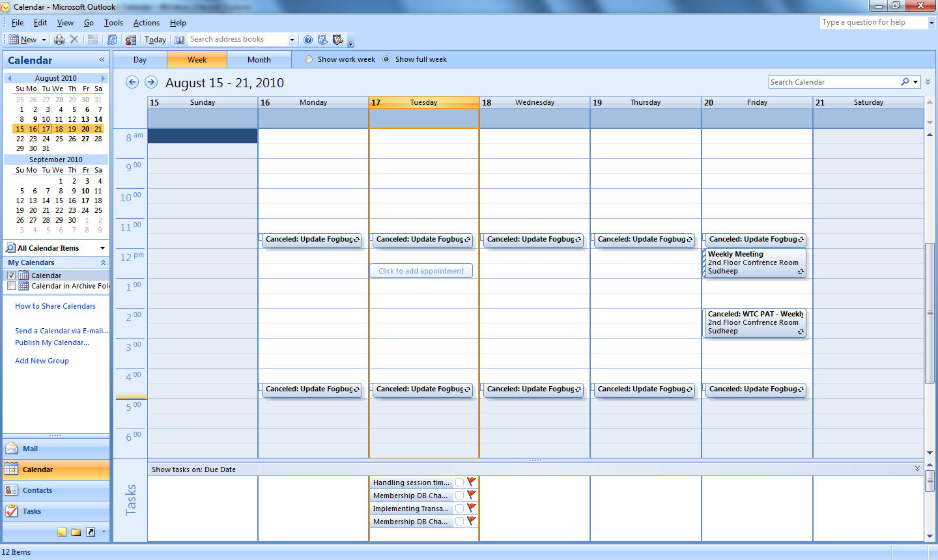Click the Search address books field
The image size is (938, 560).
click(x=238, y=40)
